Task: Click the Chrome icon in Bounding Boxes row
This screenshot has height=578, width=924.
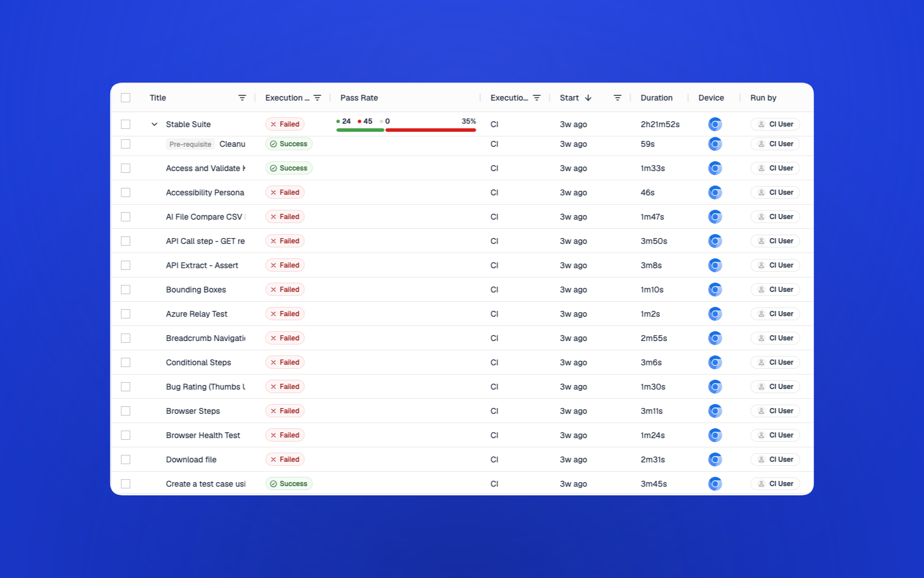Action: 715,290
